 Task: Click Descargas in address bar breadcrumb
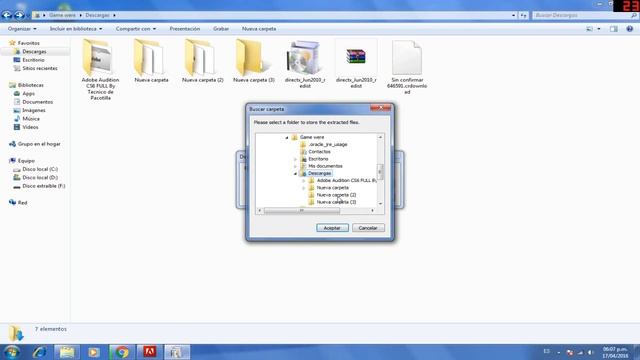[x=97, y=15]
